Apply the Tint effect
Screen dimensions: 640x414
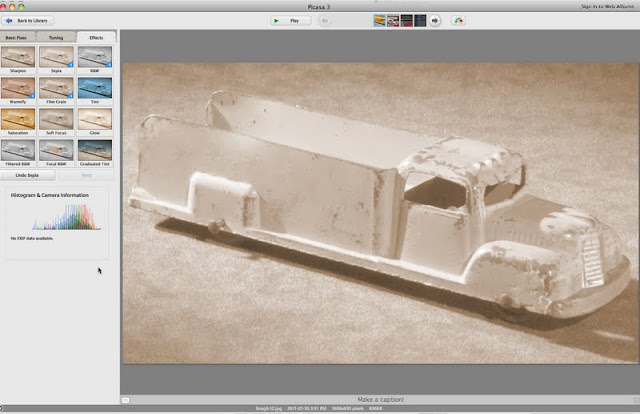[x=95, y=88]
